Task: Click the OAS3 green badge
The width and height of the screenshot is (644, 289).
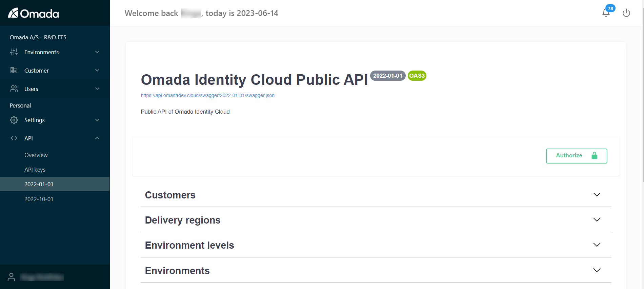Action: [417, 76]
